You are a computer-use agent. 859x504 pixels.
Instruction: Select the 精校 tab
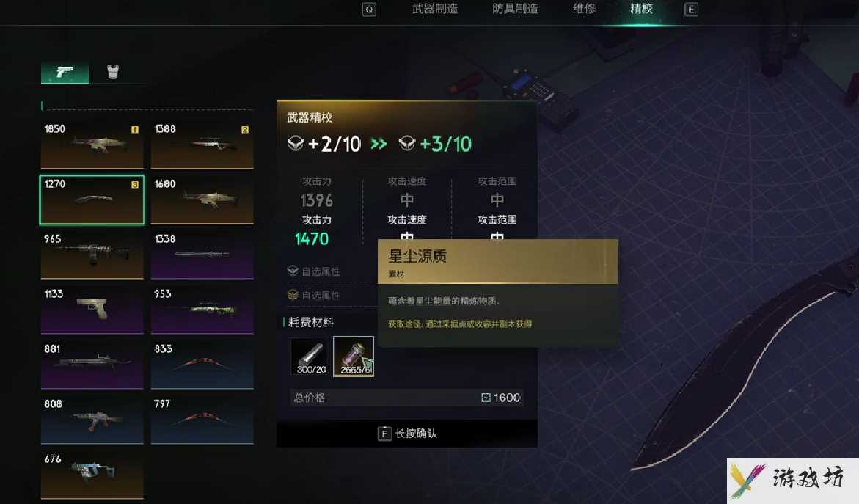pos(641,9)
